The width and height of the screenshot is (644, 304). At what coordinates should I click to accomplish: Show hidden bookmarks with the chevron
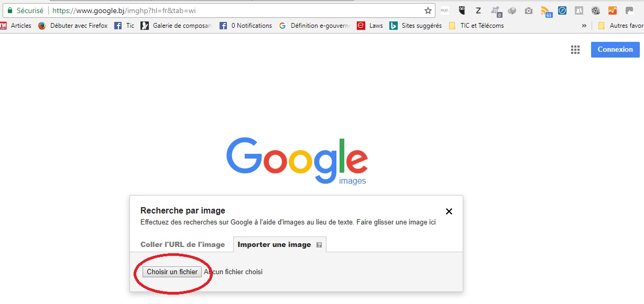(584, 25)
